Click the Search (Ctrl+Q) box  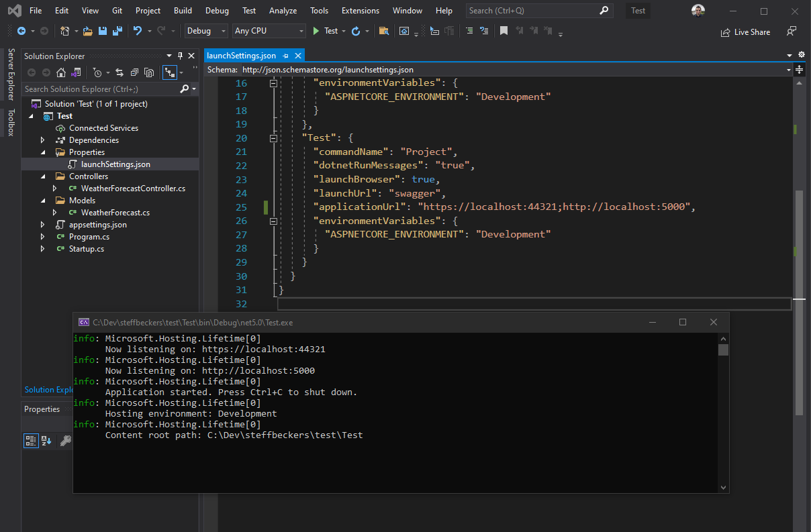539,11
